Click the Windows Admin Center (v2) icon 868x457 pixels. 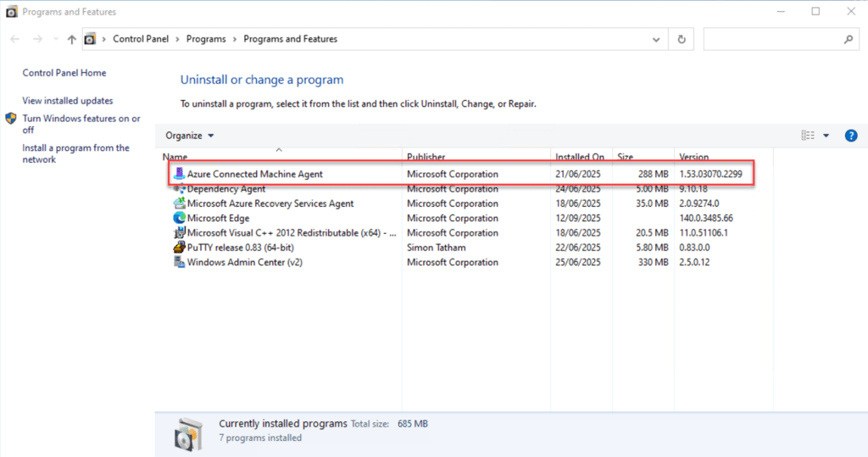(179, 262)
